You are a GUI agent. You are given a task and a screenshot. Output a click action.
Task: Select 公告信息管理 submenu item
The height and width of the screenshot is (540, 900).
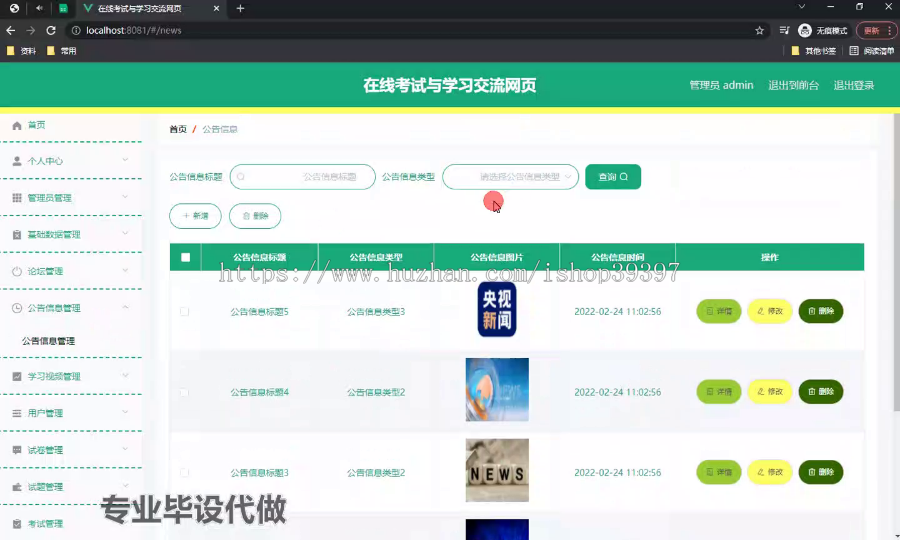(x=48, y=341)
